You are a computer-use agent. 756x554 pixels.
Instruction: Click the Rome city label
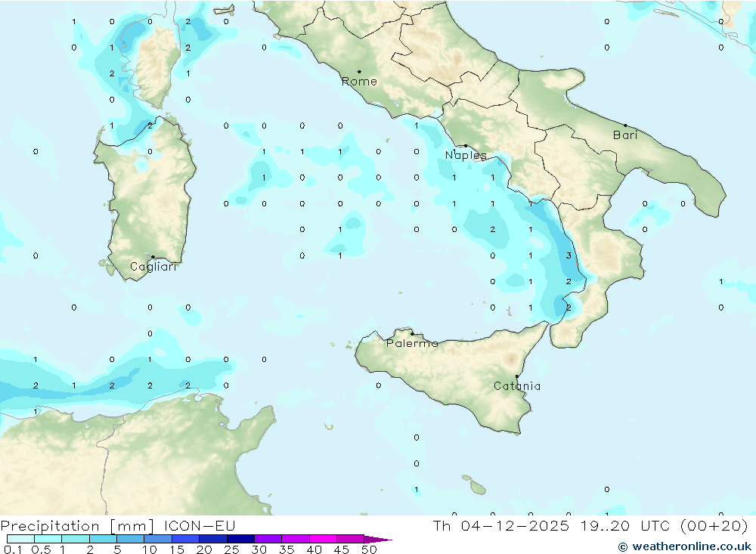pyautogui.click(x=359, y=82)
